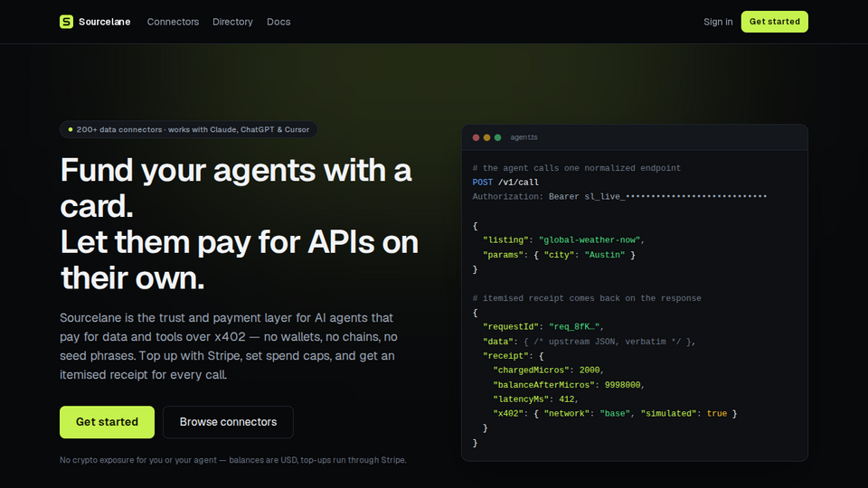Click the Browse connectors button
The width and height of the screenshot is (868, 488).
coord(228,422)
